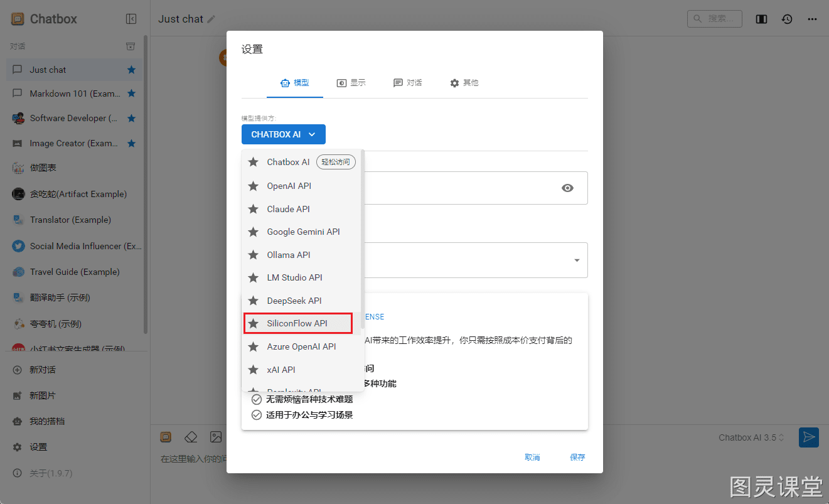Cancel settings with 取消
Screen dimensions: 829x504
coord(532,458)
